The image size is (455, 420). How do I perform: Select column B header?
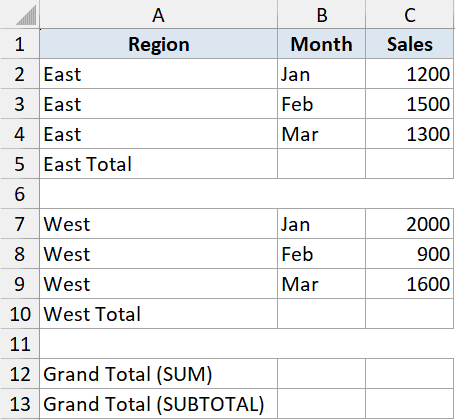[x=321, y=14]
